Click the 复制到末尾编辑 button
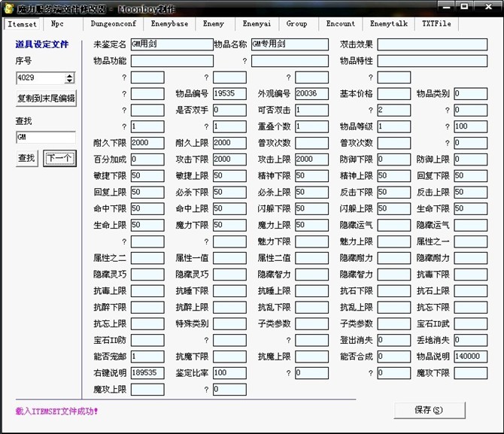 click(46, 99)
